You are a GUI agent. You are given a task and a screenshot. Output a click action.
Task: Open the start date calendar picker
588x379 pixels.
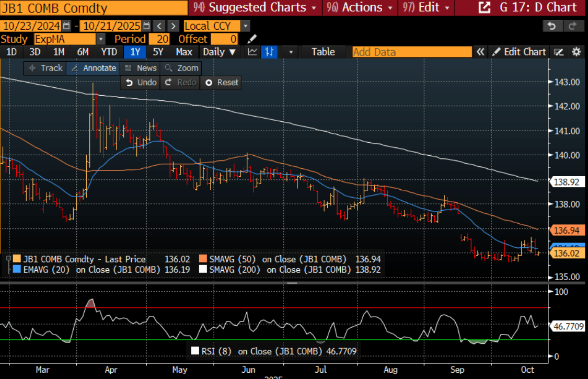pos(66,26)
